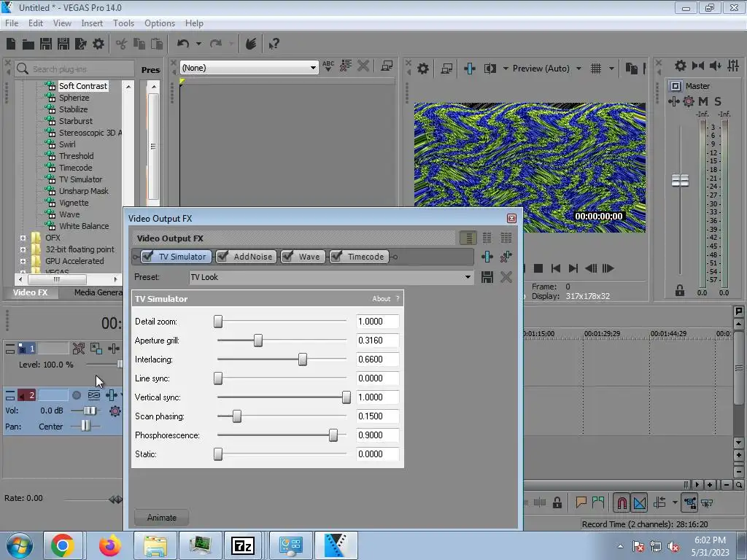Click the Paste clipboard icon
The height and width of the screenshot is (560, 747).
pos(157,44)
